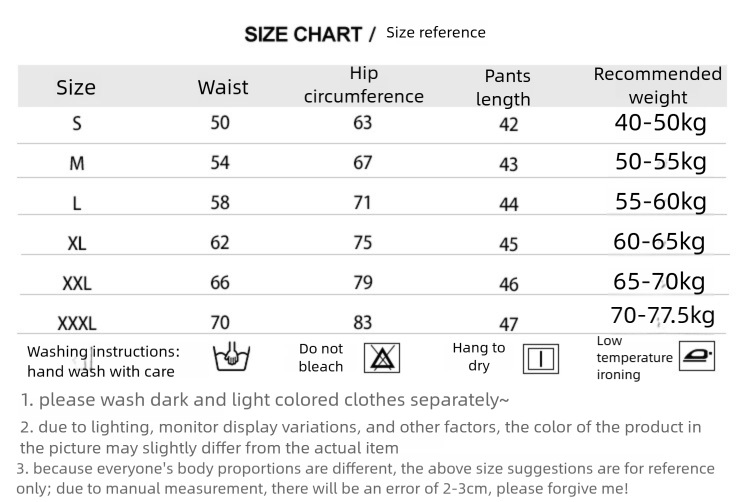Click the 40-50kg weight cell
The image size is (744, 502).
tap(660, 123)
